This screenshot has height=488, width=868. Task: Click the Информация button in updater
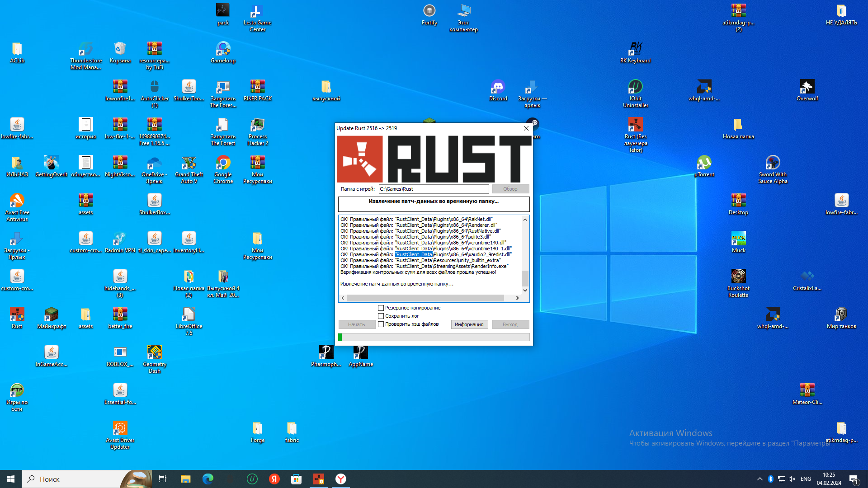coord(469,324)
